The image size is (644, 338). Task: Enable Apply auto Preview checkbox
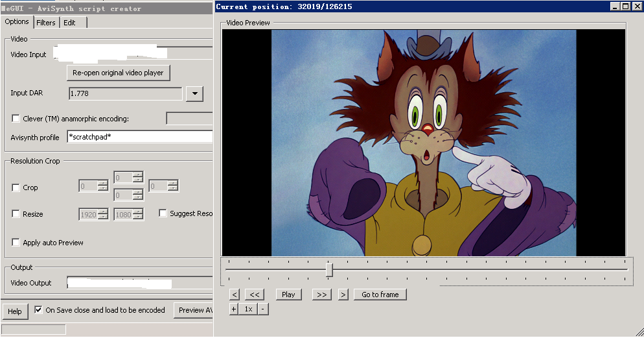(x=16, y=242)
